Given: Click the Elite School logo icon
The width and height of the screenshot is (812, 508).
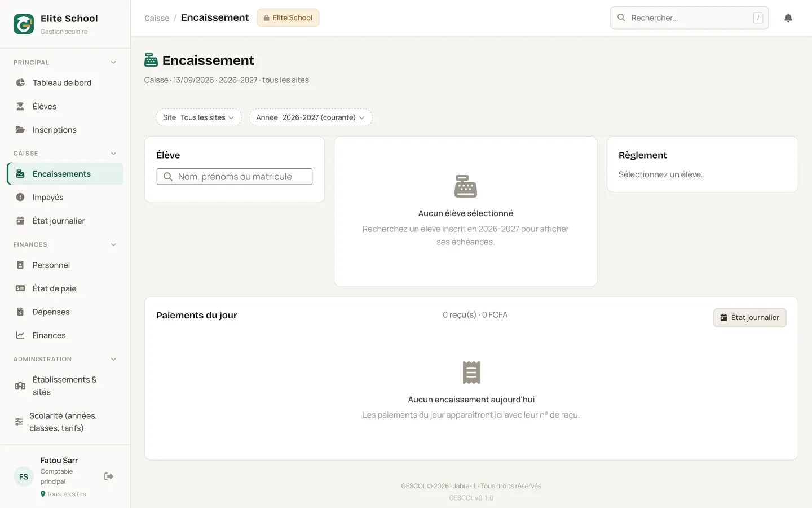Looking at the screenshot, I should click(24, 24).
